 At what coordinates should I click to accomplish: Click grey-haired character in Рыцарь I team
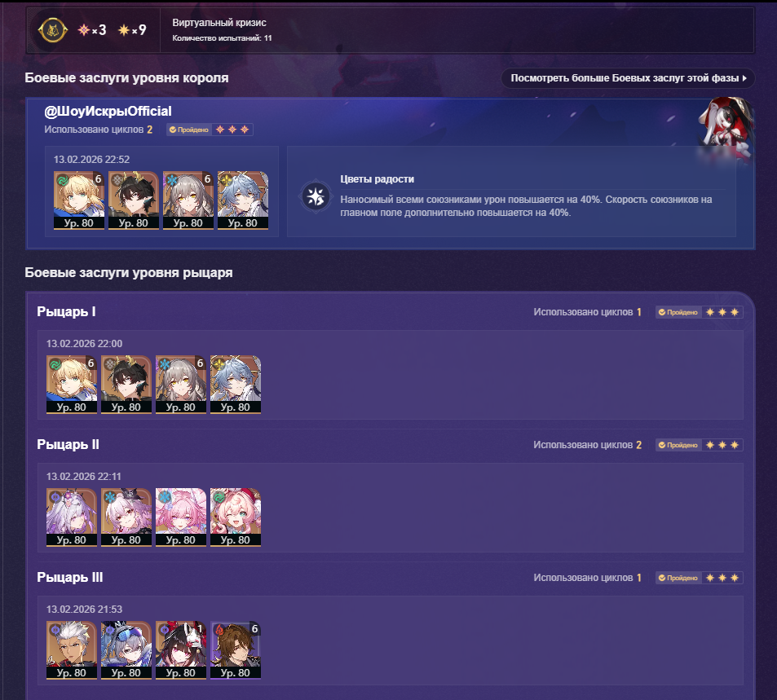pyautogui.click(x=181, y=385)
